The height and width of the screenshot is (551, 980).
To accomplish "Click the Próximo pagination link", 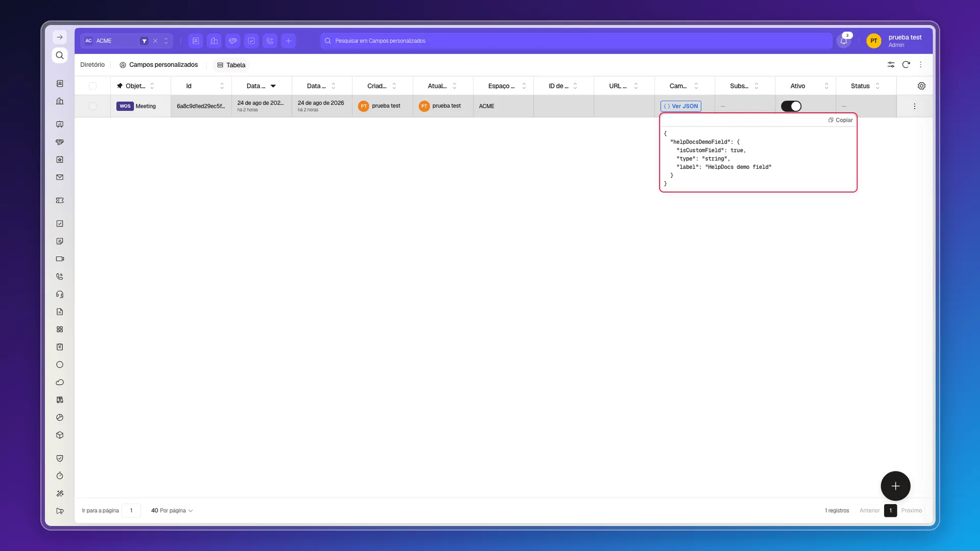I will [912, 511].
